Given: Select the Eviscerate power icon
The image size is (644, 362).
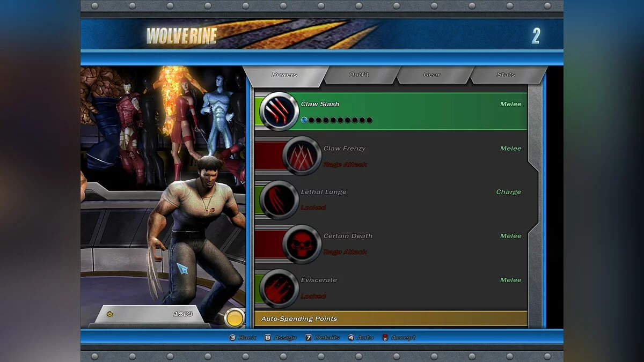Looking at the screenshot, I should point(279,288).
